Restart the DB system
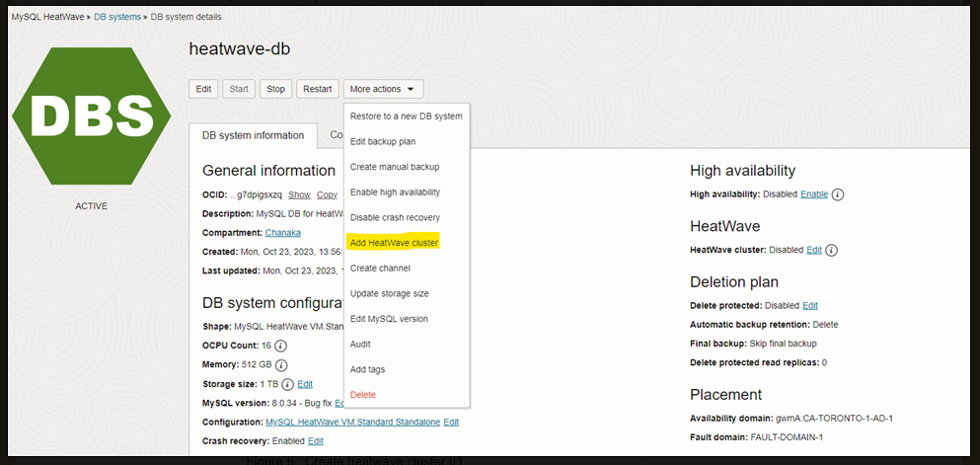The width and height of the screenshot is (980, 465). [x=318, y=89]
